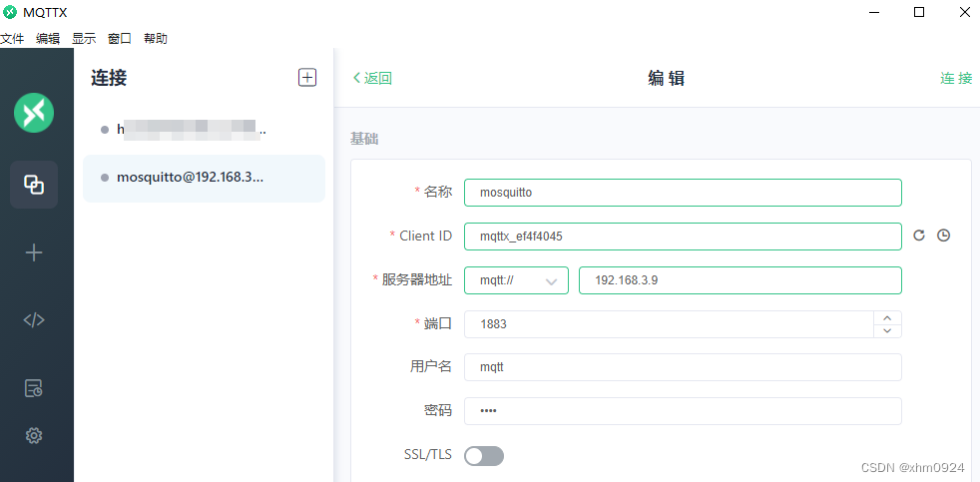The image size is (980, 482).
Task: Select the blurred first connection entry
Action: point(204,130)
